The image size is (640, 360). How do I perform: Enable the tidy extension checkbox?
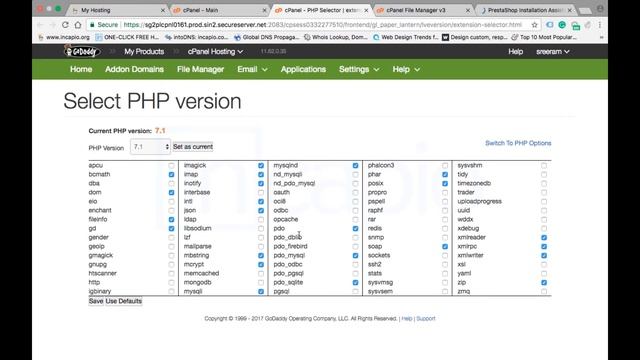544,175
